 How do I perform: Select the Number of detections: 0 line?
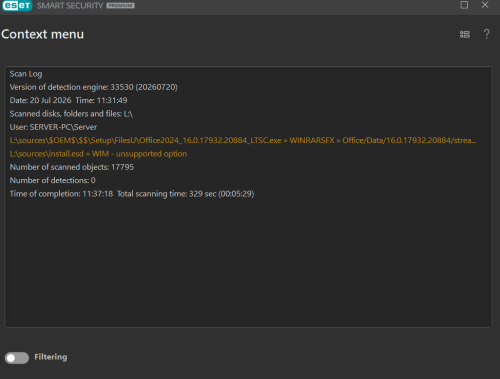click(52, 180)
